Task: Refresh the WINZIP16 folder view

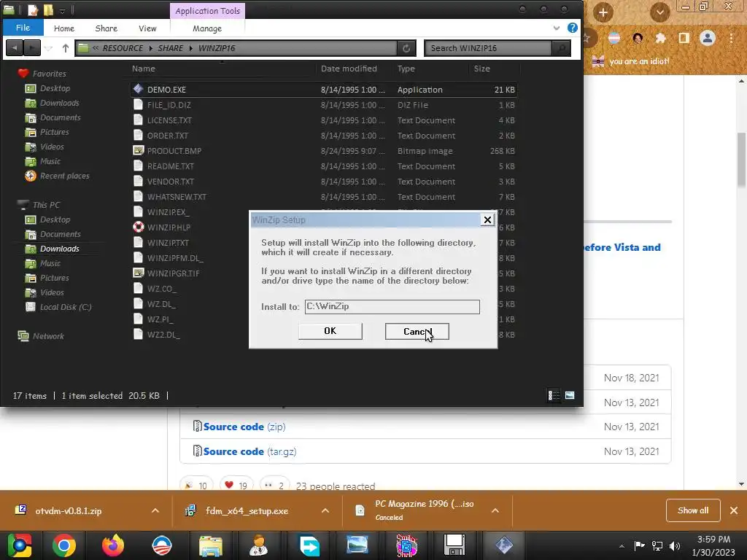Action: 406,48
